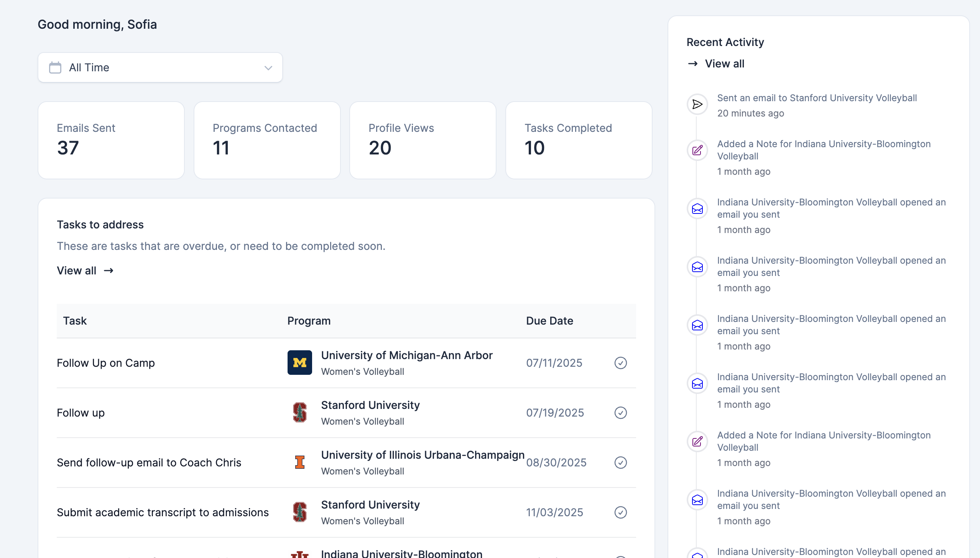Open the Emails Sent stat card
The width and height of the screenshot is (980, 558).
coord(111,140)
